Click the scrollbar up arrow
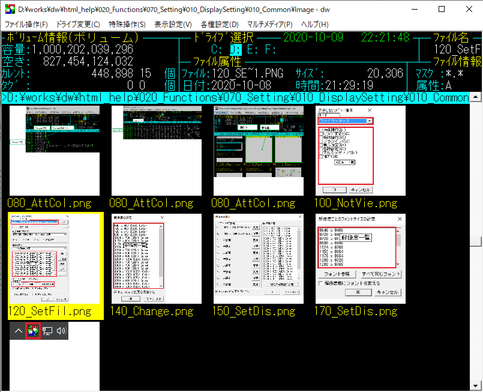Image resolution: width=483 pixels, height=392 pixels. pos(475,97)
